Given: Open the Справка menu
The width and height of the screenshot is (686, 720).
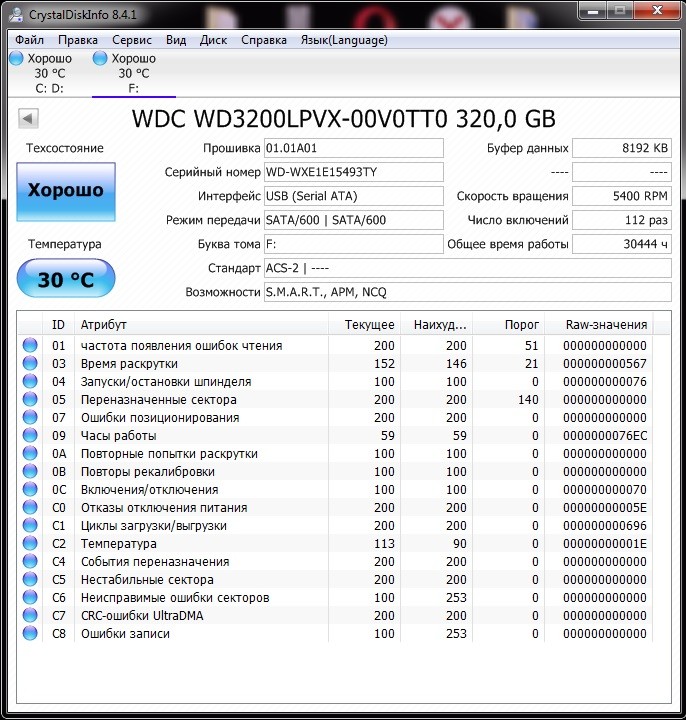Looking at the screenshot, I should (x=264, y=40).
